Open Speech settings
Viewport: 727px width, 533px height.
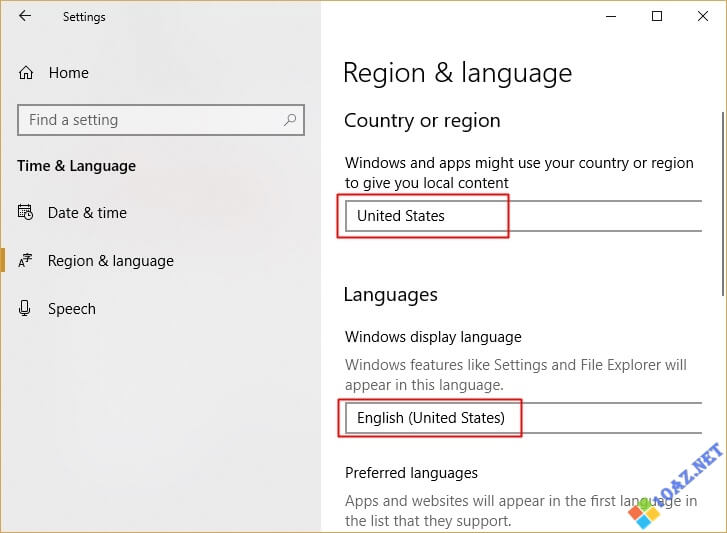click(72, 309)
